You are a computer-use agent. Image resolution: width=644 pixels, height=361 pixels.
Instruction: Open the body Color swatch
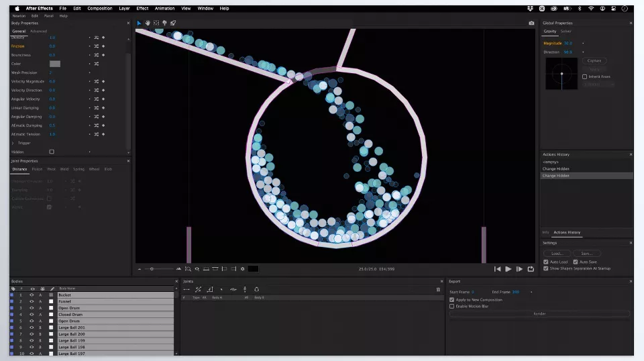click(55, 64)
